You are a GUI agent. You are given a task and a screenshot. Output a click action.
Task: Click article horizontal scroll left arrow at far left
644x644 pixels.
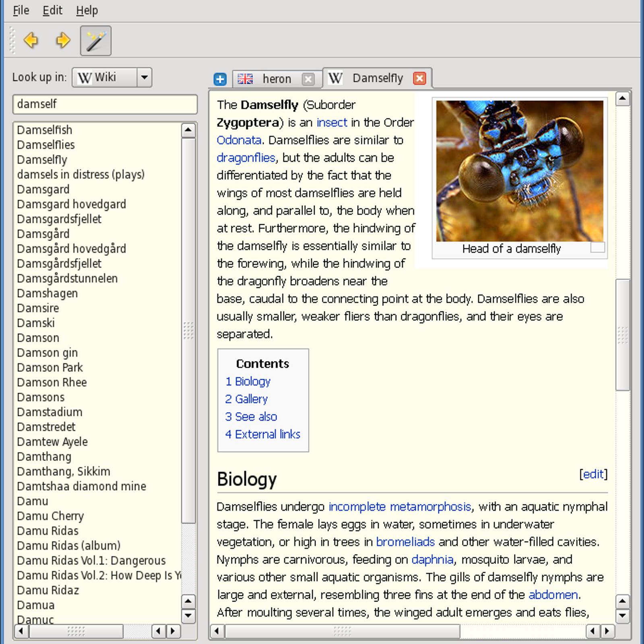click(217, 631)
